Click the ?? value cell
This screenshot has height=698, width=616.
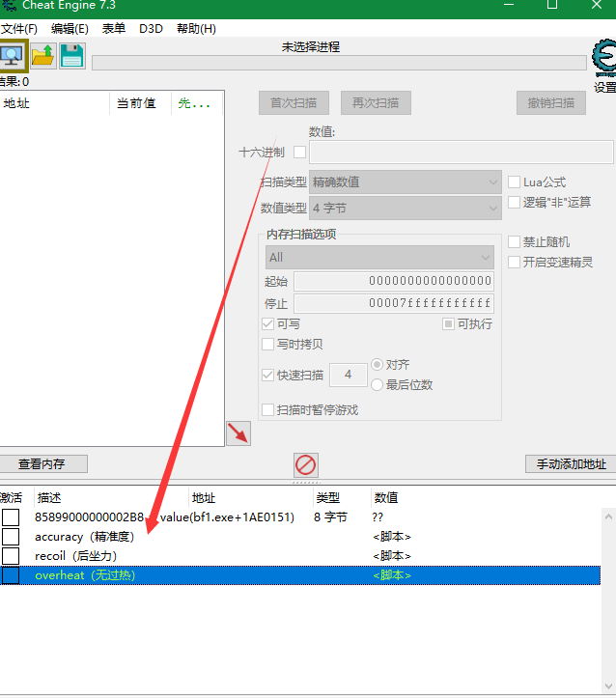pos(378,517)
